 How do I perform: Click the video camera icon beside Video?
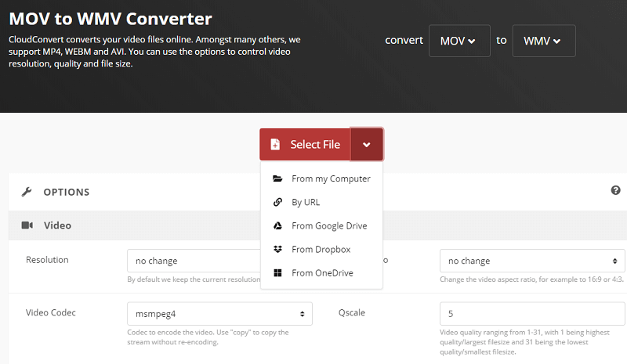27,225
